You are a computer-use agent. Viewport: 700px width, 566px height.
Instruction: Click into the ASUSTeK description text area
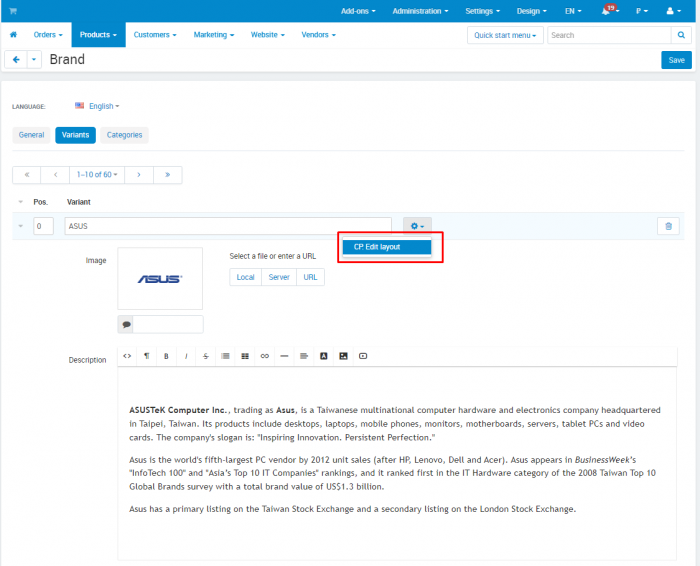(397, 463)
